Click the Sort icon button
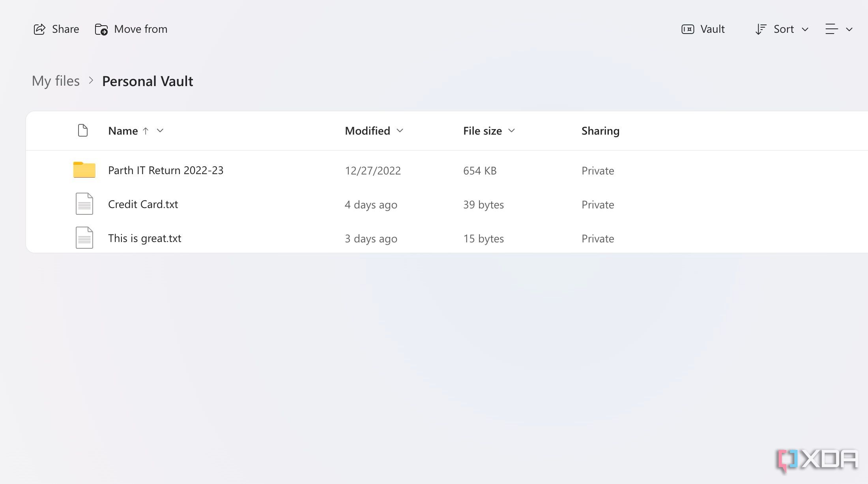The image size is (868, 484). pos(761,28)
